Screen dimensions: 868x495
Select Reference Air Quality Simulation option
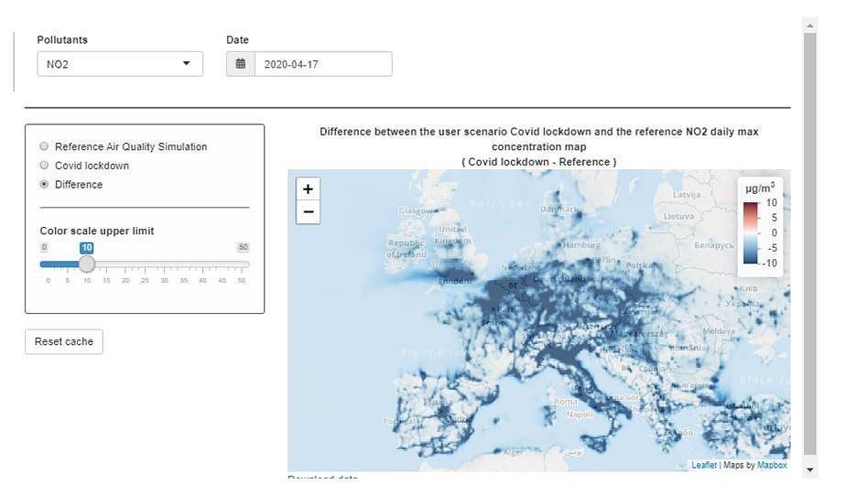(45, 146)
